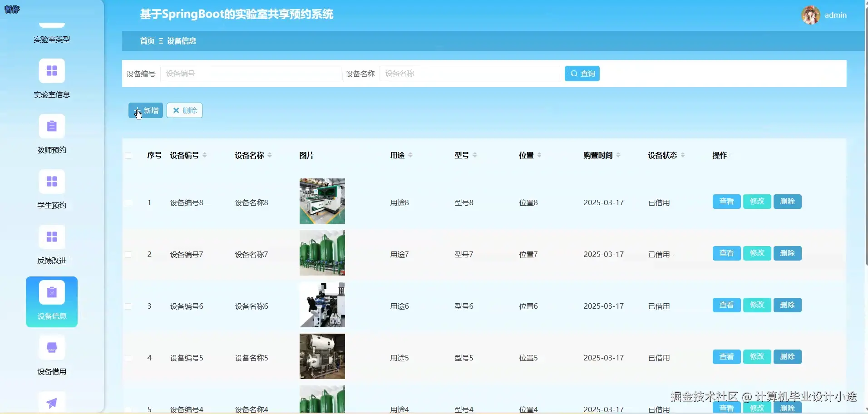Click the 教师预约 clipboard icon
The height and width of the screenshot is (414, 868).
pyautogui.click(x=51, y=126)
